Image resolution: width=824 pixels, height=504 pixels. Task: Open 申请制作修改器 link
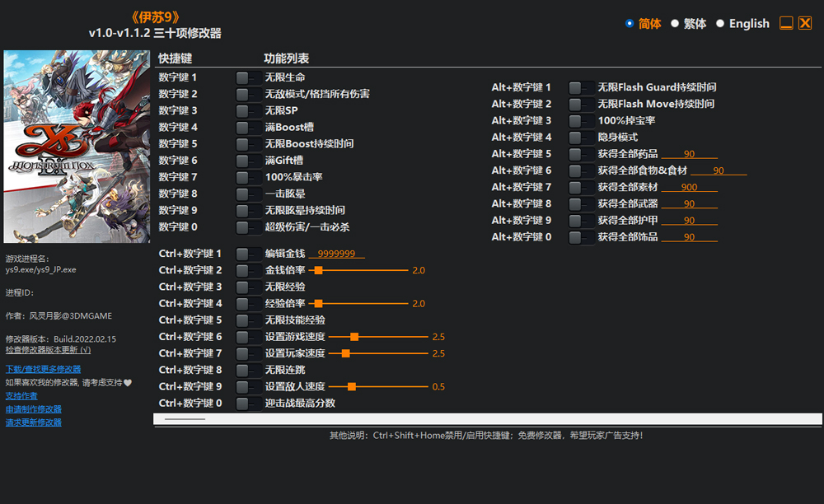pyautogui.click(x=34, y=409)
